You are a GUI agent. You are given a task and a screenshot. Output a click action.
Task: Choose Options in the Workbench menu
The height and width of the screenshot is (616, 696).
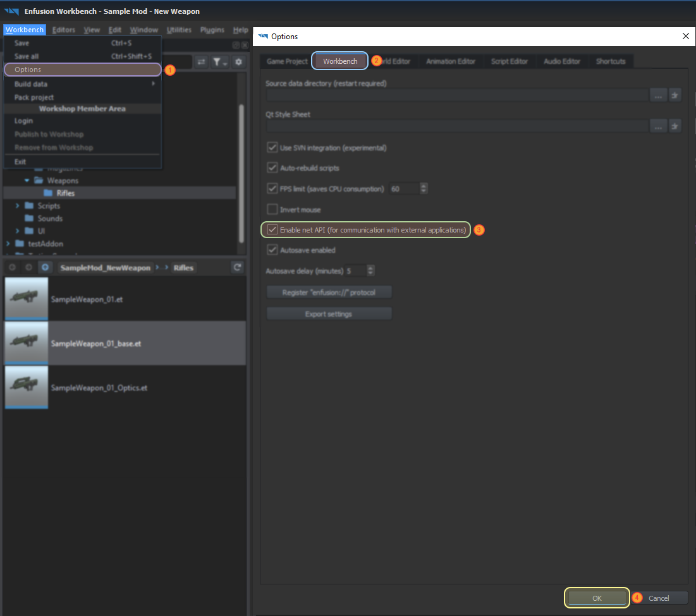tap(83, 69)
